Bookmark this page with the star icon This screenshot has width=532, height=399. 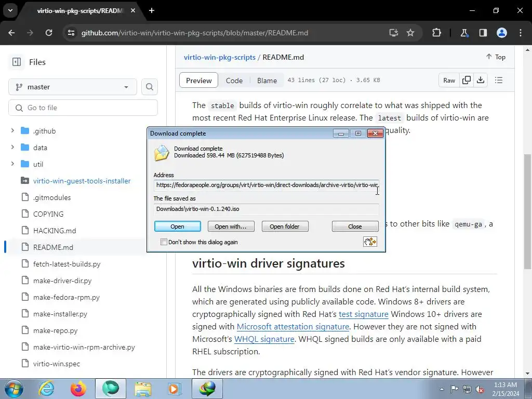[410, 33]
